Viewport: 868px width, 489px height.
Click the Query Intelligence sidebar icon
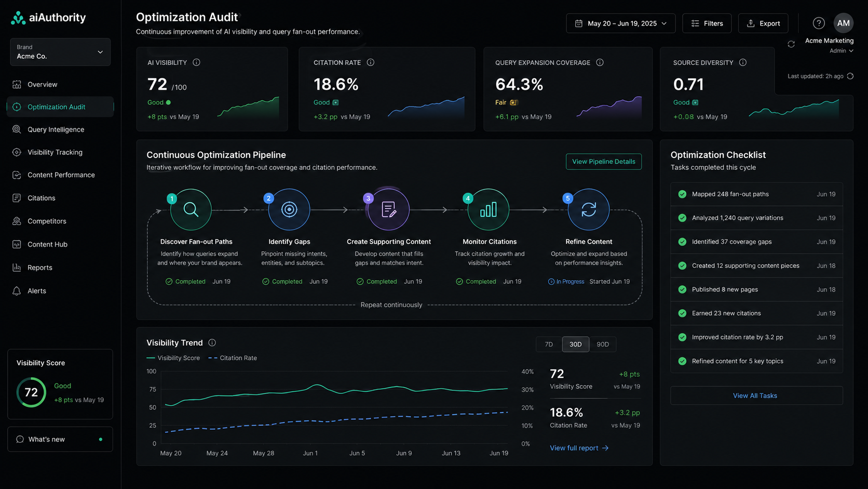coord(17,129)
